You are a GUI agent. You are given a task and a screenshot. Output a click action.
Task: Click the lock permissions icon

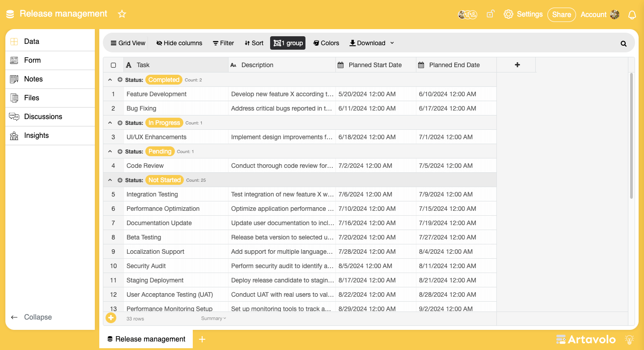coord(490,14)
